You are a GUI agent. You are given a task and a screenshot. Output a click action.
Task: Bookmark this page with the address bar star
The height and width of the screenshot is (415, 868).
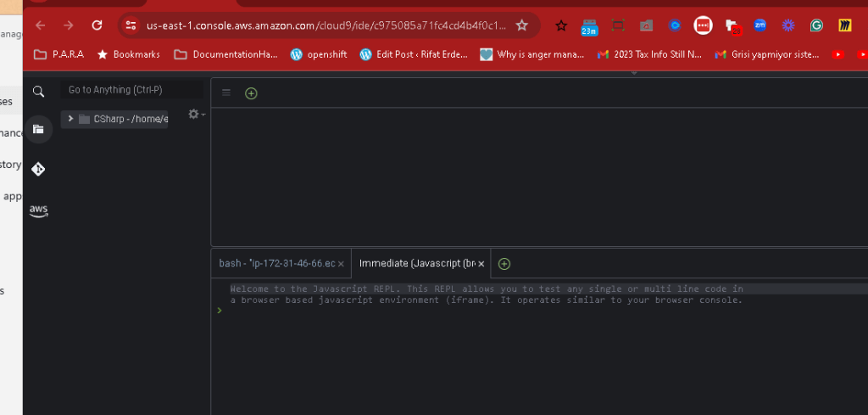coord(522,25)
